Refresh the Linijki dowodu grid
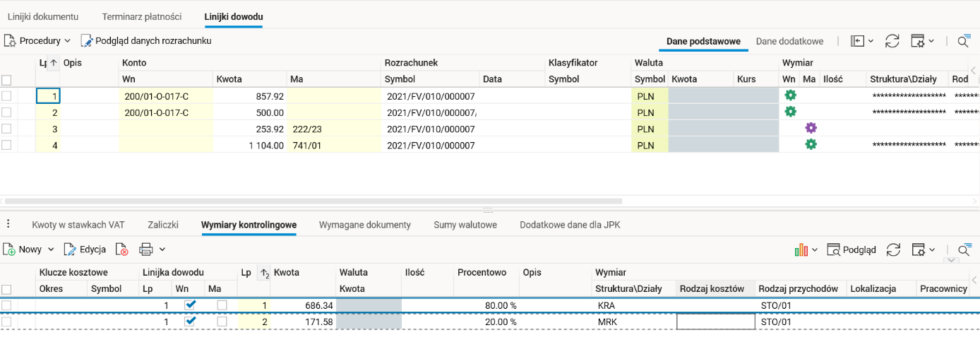 [892, 41]
